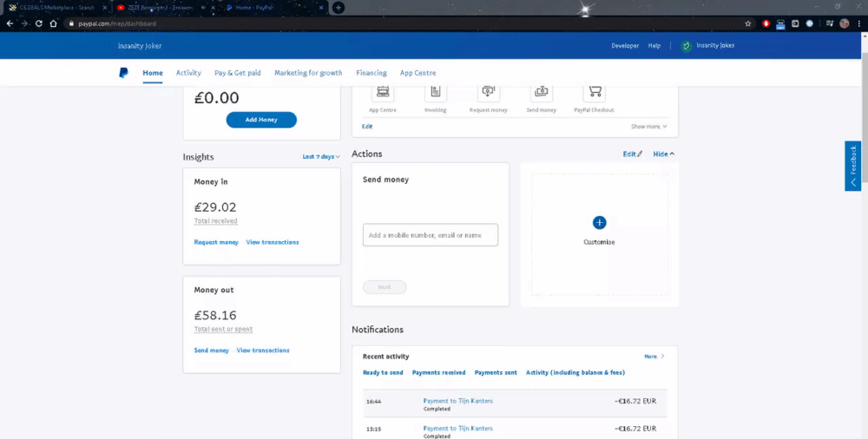The height and width of the screenshot is (439, 868).
Task: Click the £29.02 Money in amount
Action: 215,207
